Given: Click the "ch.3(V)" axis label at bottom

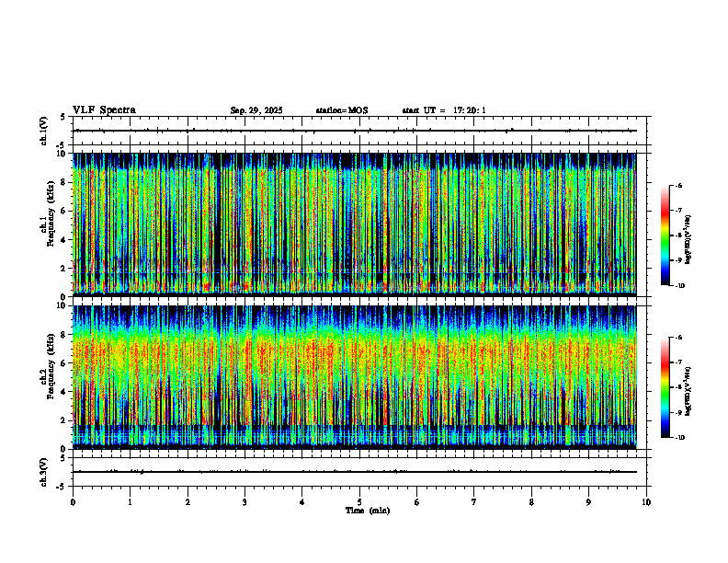Looking at the screenshot, I should (x=44, y=473).
